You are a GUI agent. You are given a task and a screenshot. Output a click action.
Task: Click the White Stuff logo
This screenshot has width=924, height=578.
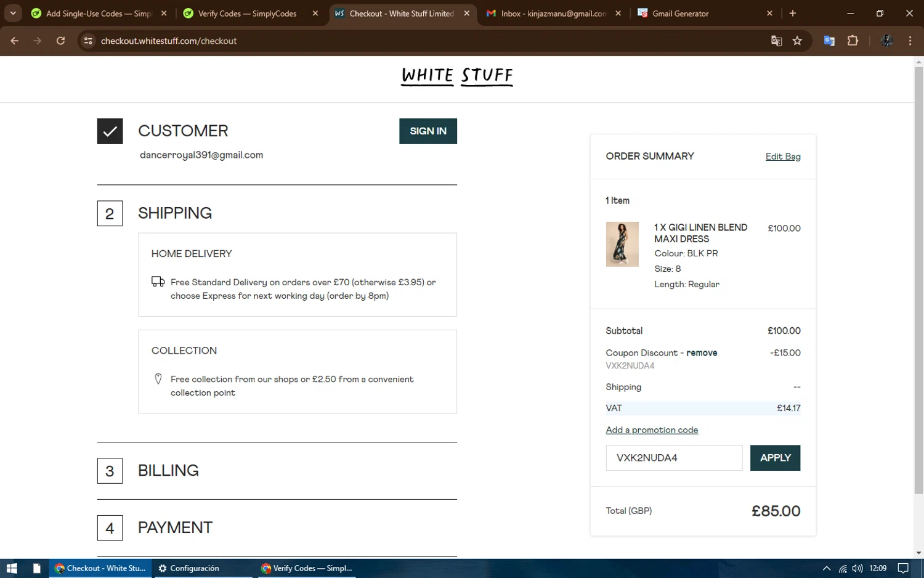coord(456,76)
